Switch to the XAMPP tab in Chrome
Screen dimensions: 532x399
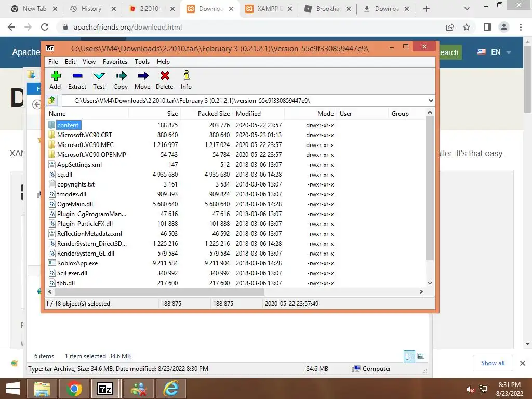pos(269,9)
